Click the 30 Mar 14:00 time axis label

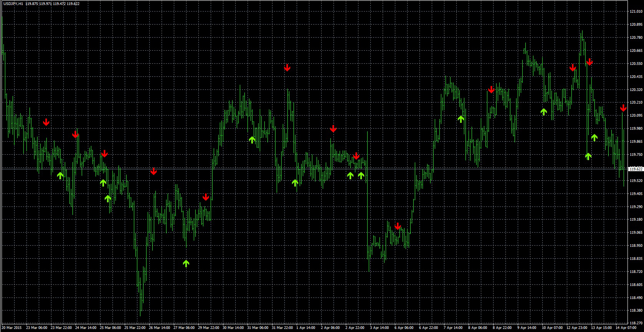click(x=233, y=328)
